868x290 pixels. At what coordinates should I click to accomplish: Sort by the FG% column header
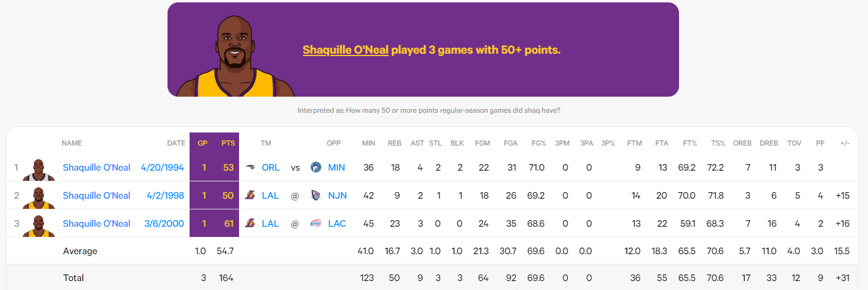click(x=538, y=143)
